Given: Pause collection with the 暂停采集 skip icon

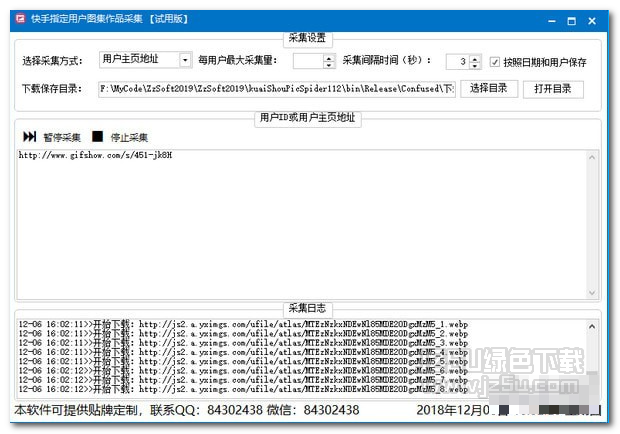Looking at the screenshot, I should pyautogui.click(x=30, y=136).
